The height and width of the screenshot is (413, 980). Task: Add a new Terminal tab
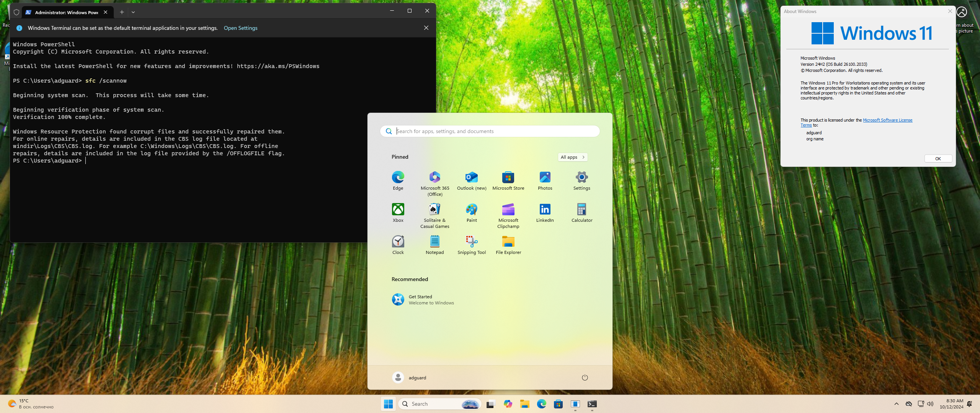[x=122, y=12]
